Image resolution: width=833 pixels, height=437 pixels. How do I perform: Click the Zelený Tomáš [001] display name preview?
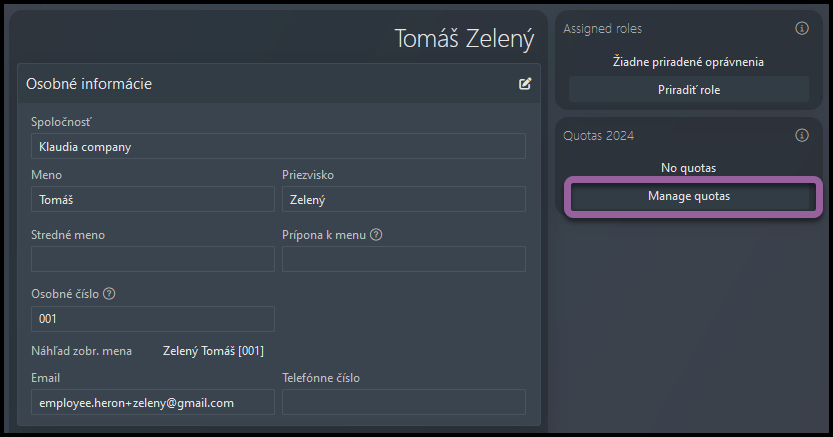[x=213, y=351]
